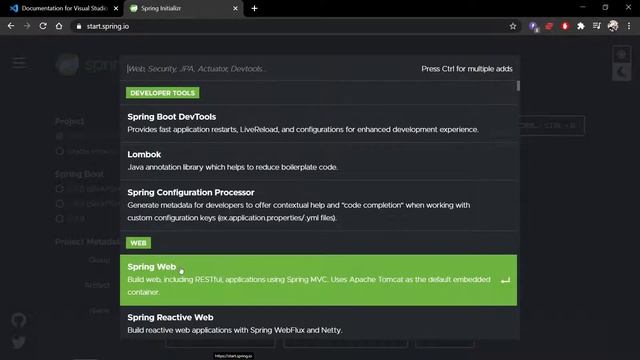
Task: Click the DEVELOPER TOOLS category label
Action: pos(162,93)
